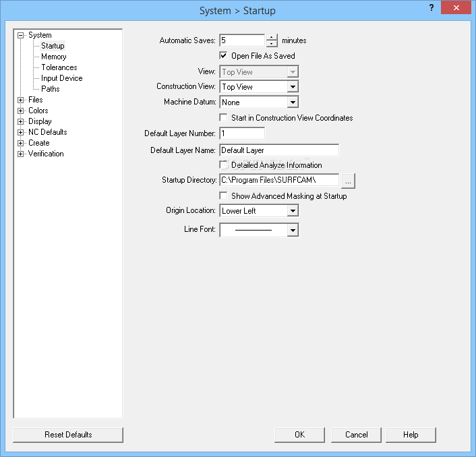Open the Machine Datum dropdown
This screenshot has height=457, width=476.
pyautogui.click(x=293, y=102)
